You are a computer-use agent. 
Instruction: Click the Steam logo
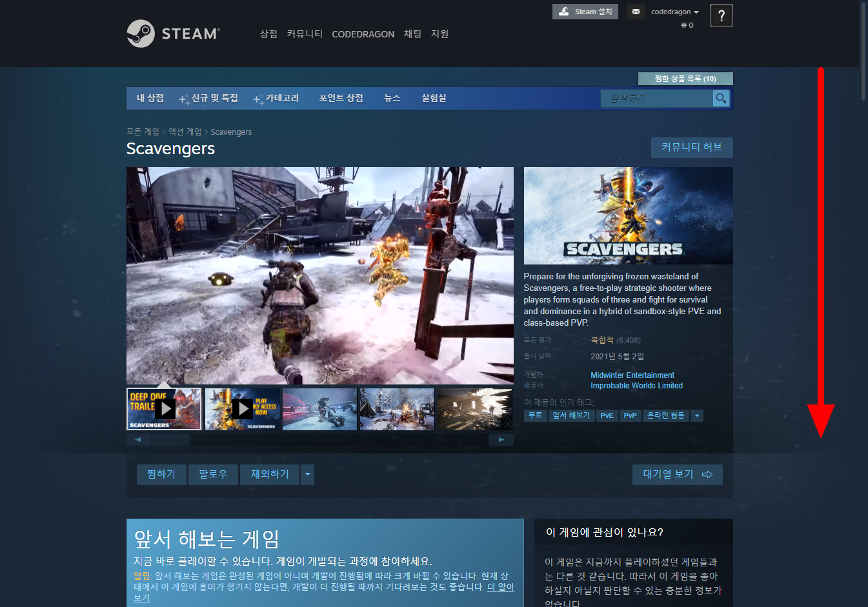(x=173, y=34)
